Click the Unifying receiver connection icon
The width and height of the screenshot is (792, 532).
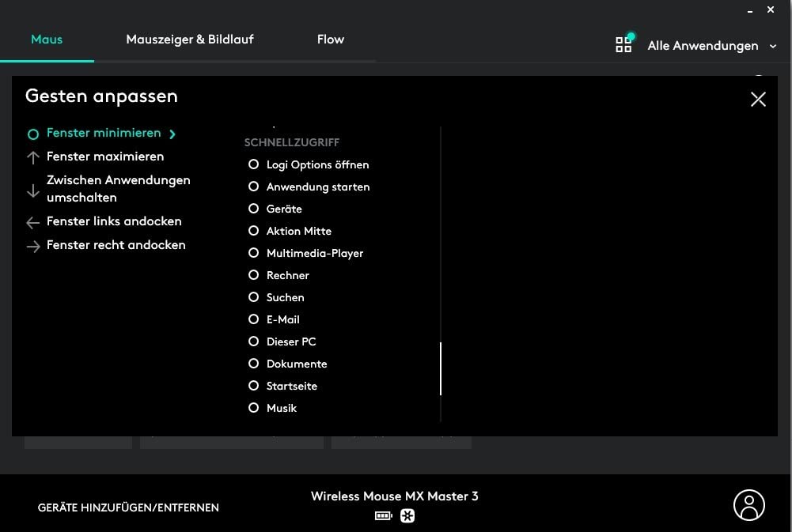click(x=407, y=515)
